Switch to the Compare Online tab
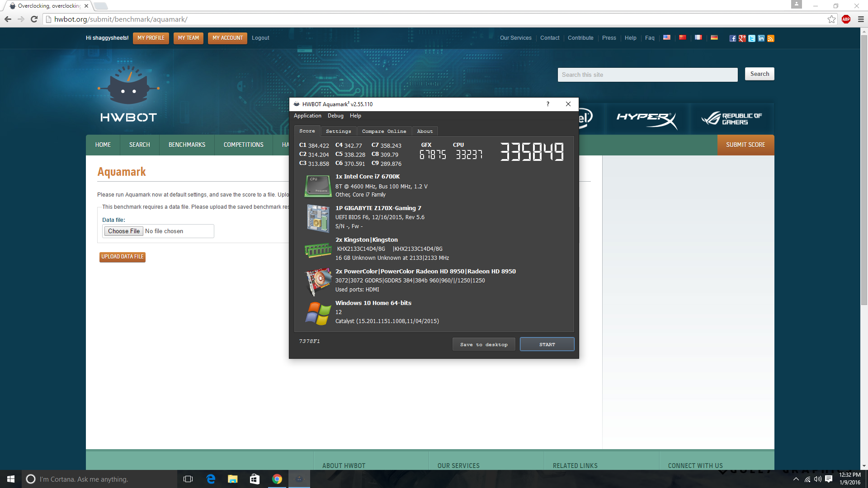This screenshot has width=868, height=488. tap(384, 131)
